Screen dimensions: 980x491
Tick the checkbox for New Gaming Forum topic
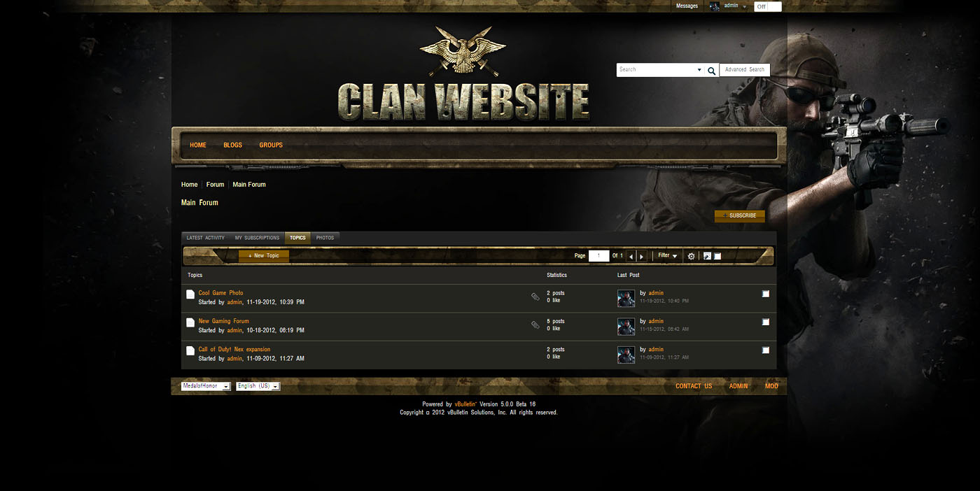766,322
